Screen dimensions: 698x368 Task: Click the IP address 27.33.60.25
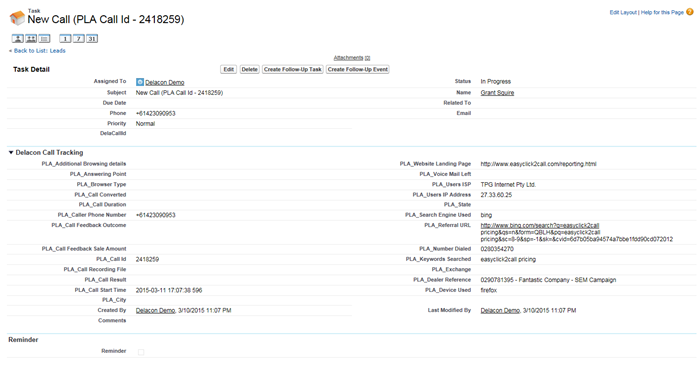496,195
